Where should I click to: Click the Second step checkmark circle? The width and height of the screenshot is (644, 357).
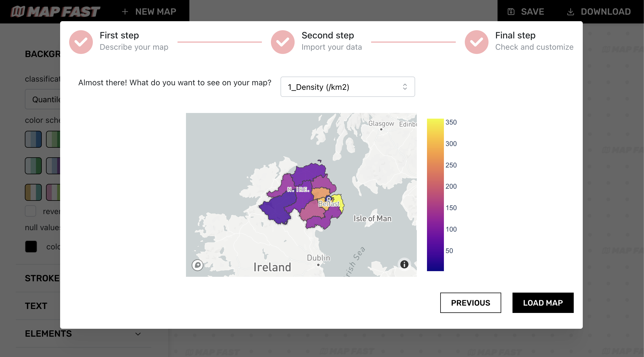[283, 42]
